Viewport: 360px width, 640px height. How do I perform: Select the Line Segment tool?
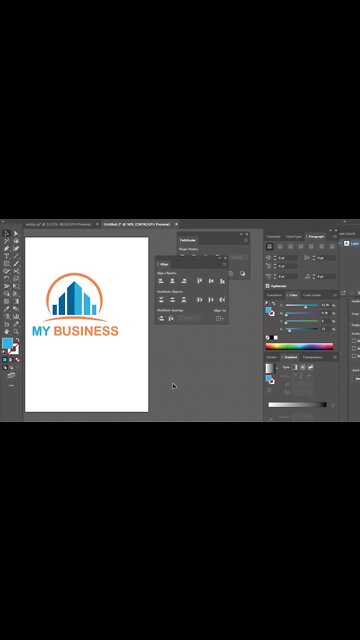coord(16,256)
